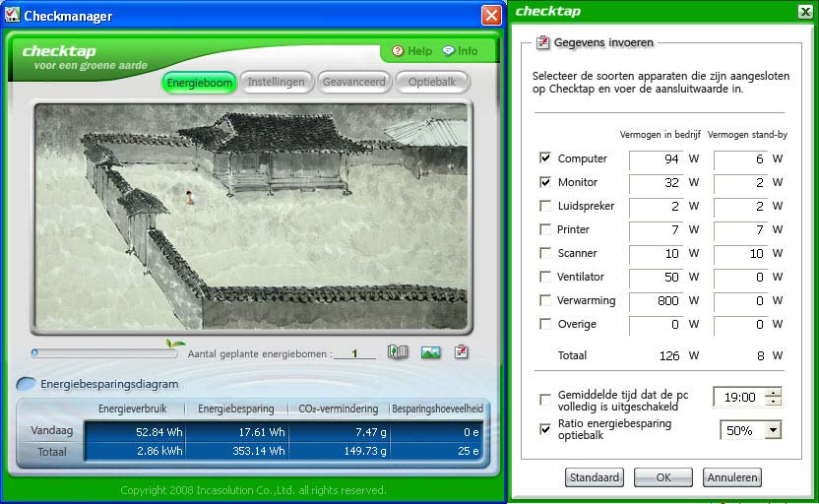Screen dimensions: 819x504
Task: Click the 149.73 g total CO2 cell
Action: [339, 451]
